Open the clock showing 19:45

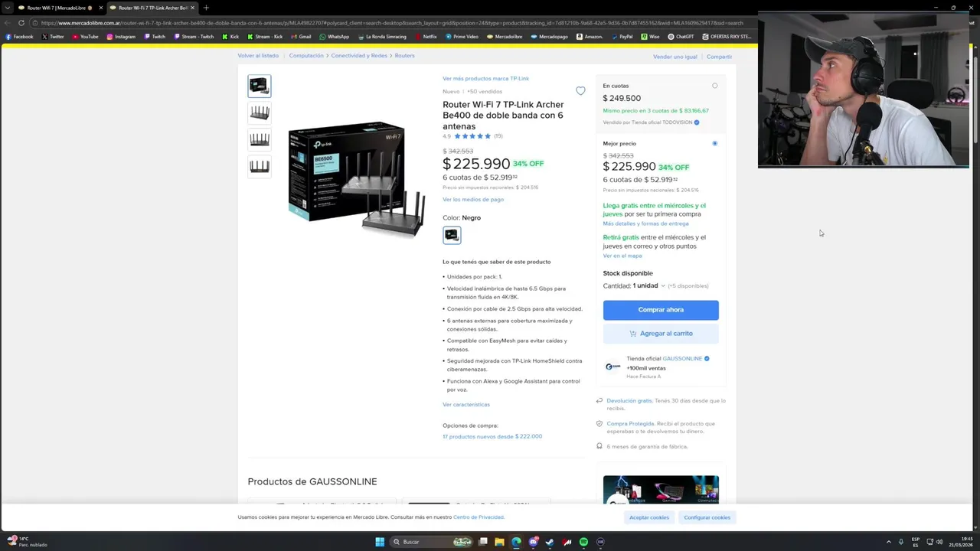pos(962,542)
